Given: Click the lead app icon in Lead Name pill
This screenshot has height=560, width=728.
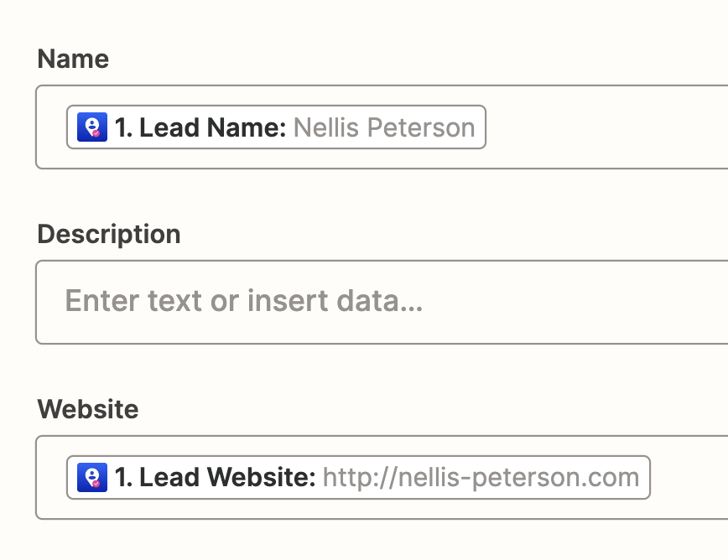Looking at the screenshot, I should coord(92,127).
